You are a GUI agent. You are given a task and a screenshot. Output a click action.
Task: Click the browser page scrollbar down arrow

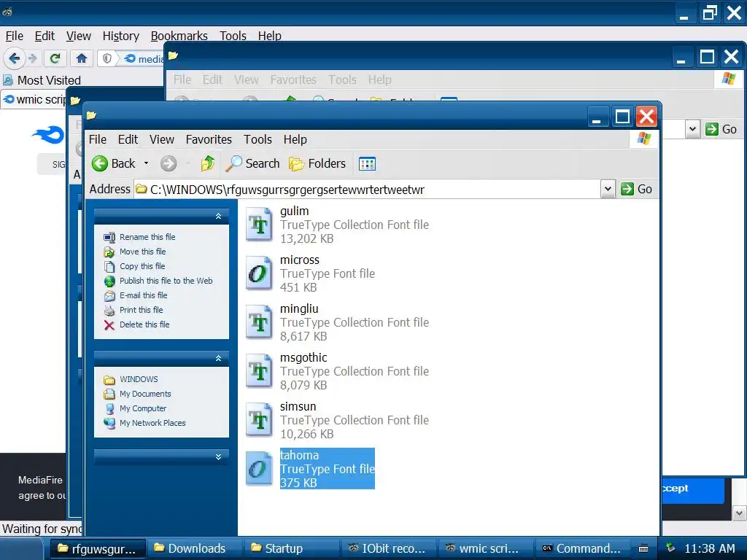(x=739, y=513)
